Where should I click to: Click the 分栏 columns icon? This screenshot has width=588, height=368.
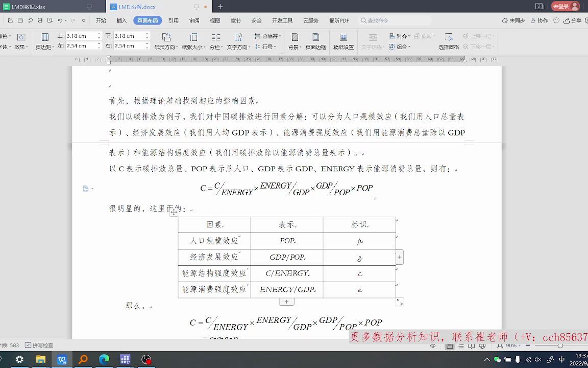pos(216,37)
